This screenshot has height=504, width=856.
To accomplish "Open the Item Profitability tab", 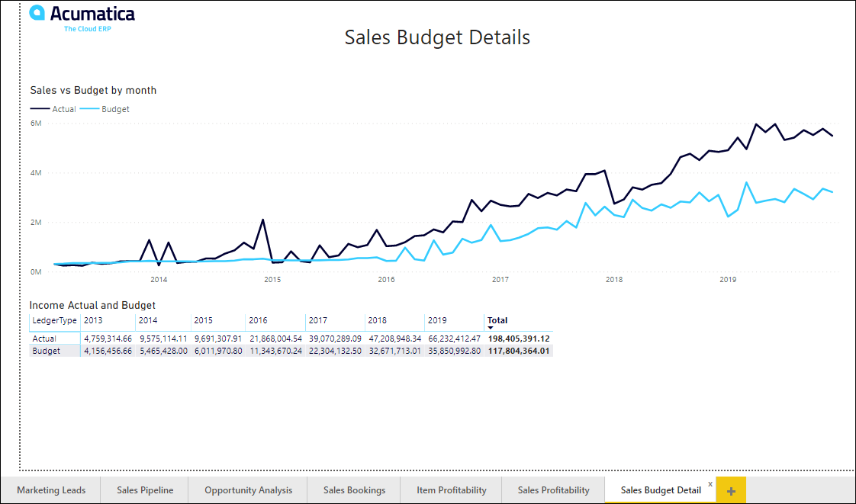I will click(451, 490).
